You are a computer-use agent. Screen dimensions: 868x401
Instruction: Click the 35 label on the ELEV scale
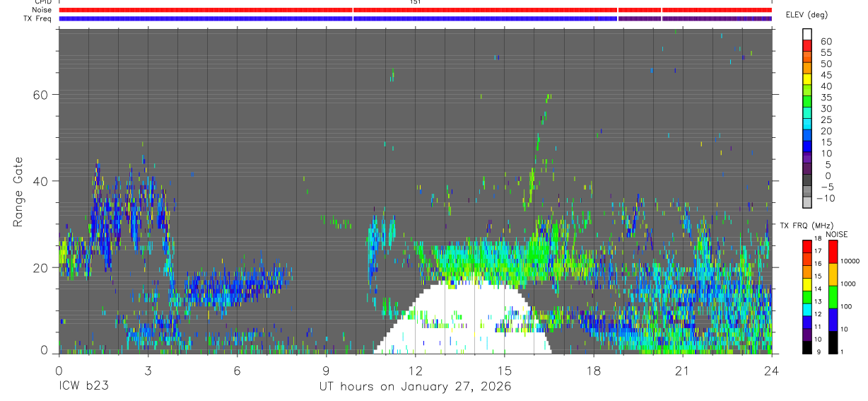click(x=825, y=97)
